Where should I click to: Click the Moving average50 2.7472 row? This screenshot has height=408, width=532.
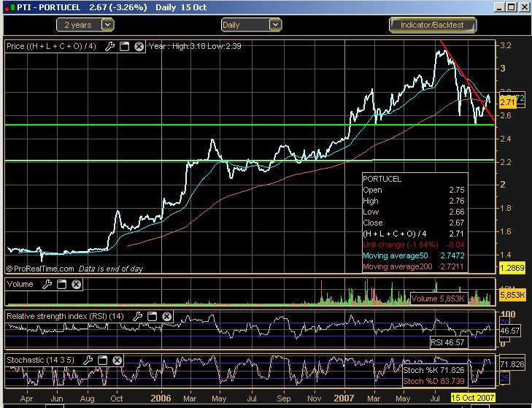414,255
